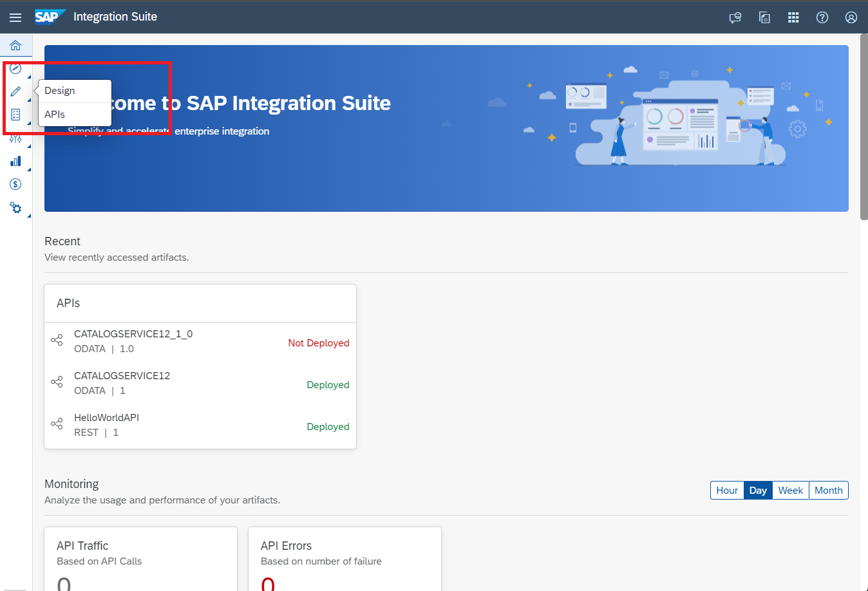Select APIs in the Design flyout menu
The image size is (868, 591).
[x=75, y=115]
